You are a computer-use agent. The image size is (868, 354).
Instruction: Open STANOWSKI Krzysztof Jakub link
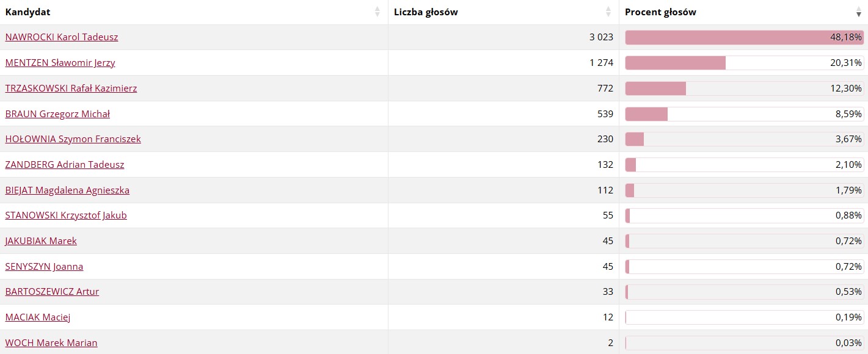pyautogui.click(x=66, y=215)
